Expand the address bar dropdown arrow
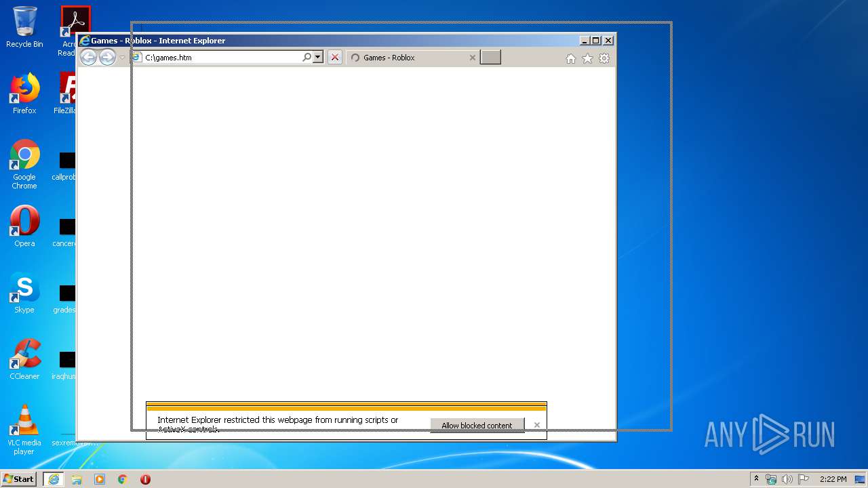868x488 pixels. tap(317, 58)
